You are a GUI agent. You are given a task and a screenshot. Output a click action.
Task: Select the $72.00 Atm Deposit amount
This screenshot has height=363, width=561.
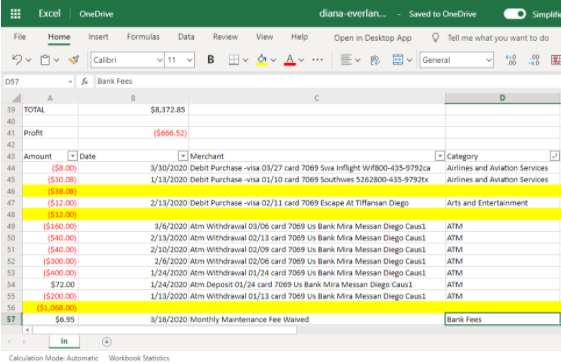pyautogui.click(x=50, y=284)
